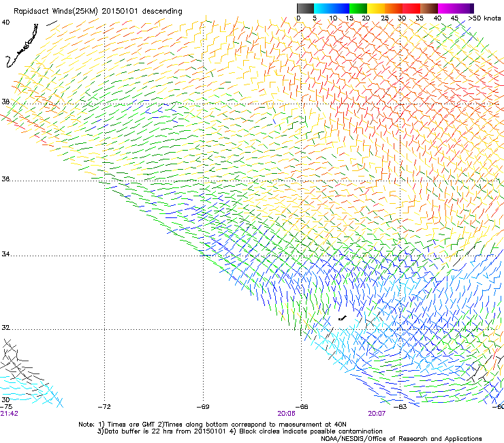The height and width of the screenshot is (443, 504).
Task: Click the purple '21:42' swath time
Action: [9, 414]
